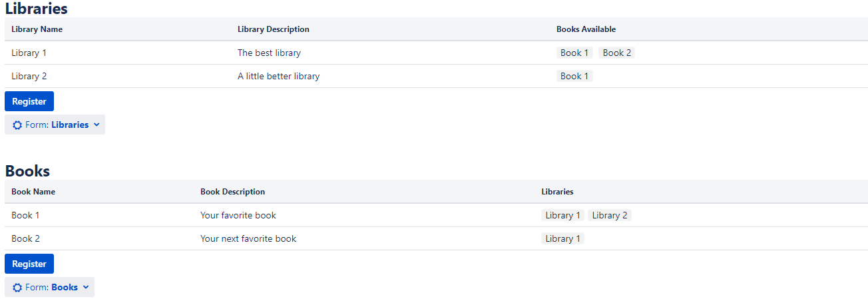868x305 pixels.
Task: Click Register below the Libraries table
Action: click(29, 101)
